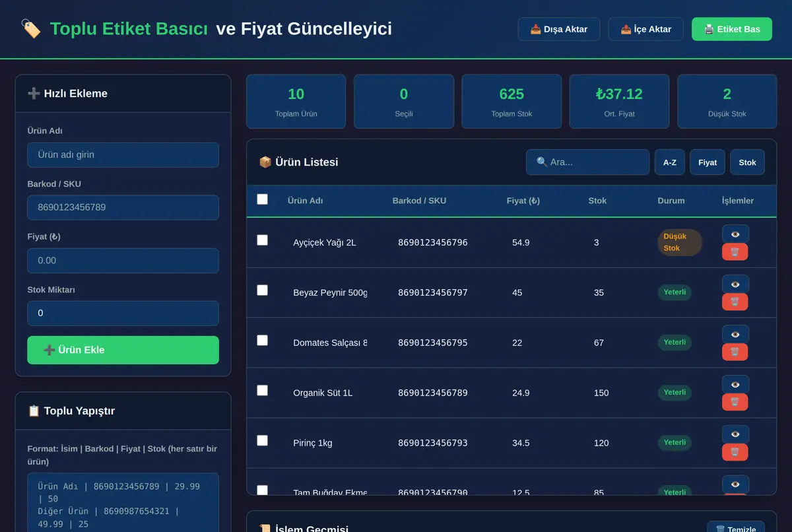Click the Barkod / SKU input field
The height and width of the screenshot is (532, 792).
123,207
